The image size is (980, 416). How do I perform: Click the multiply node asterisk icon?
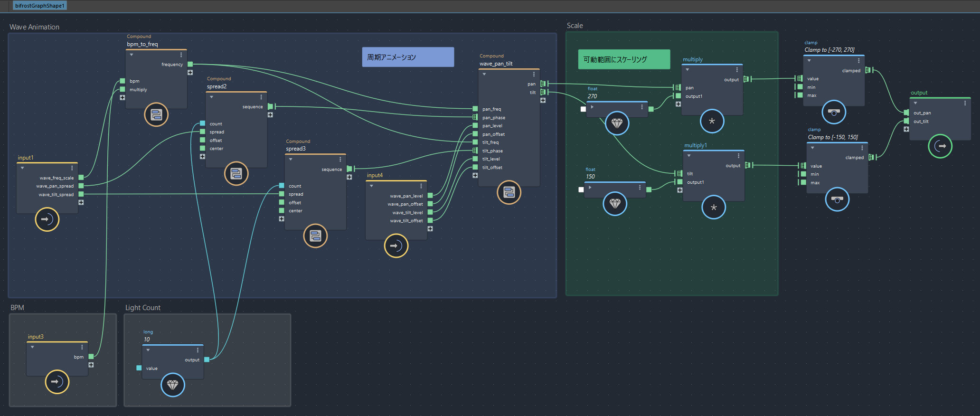click(x=712, y=121)
